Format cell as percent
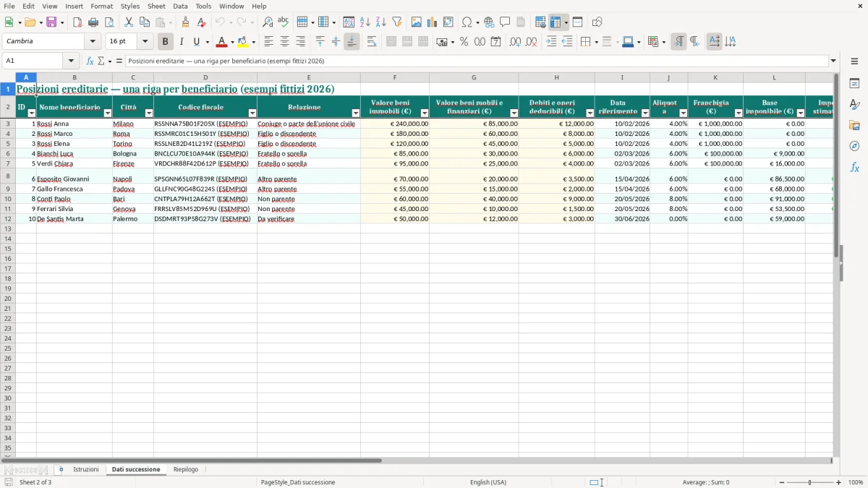 pyautogui.click(x=464, y=42)
